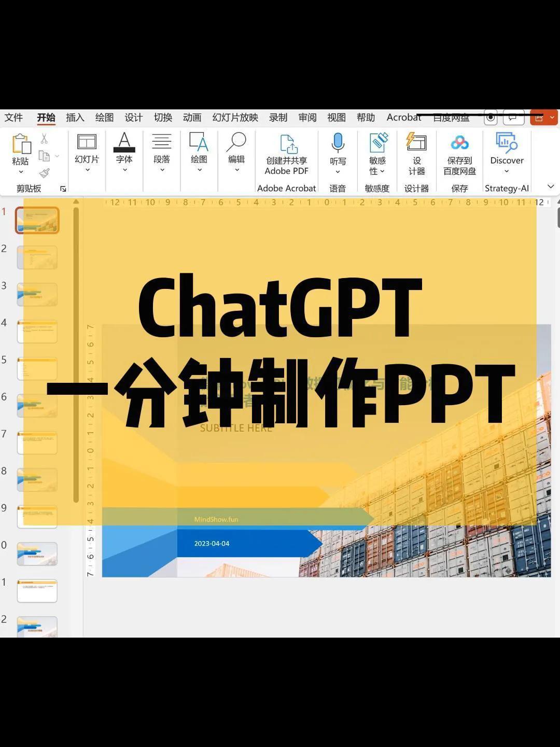Screen dimensions: 560x747
Task: Go to the 设计 tab
Action: tap(134, 118)
